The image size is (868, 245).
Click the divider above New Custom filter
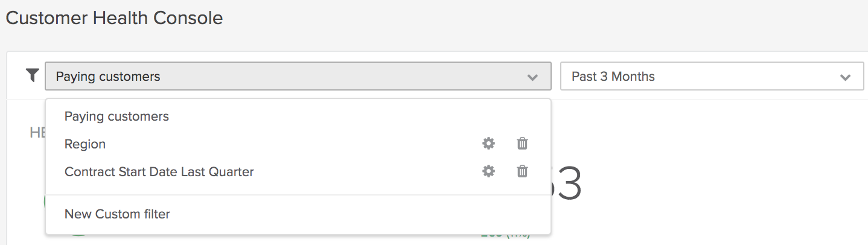pyautogui.click(x=298, y=195)
